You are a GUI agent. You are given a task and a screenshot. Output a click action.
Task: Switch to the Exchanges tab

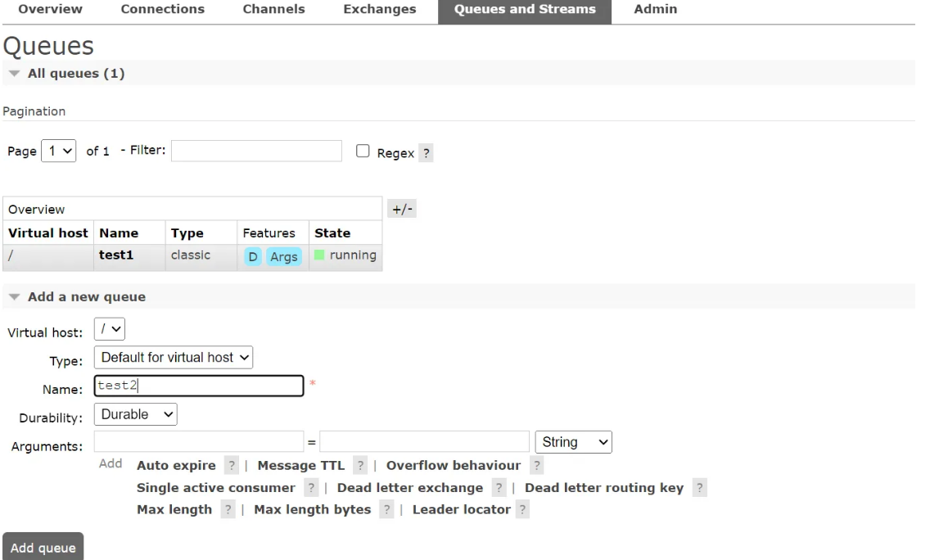[x=379, y=10]
